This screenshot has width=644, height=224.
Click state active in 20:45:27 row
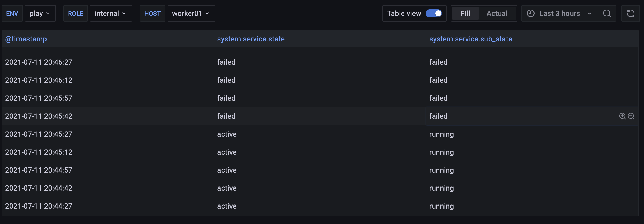(x=320, y=134)
